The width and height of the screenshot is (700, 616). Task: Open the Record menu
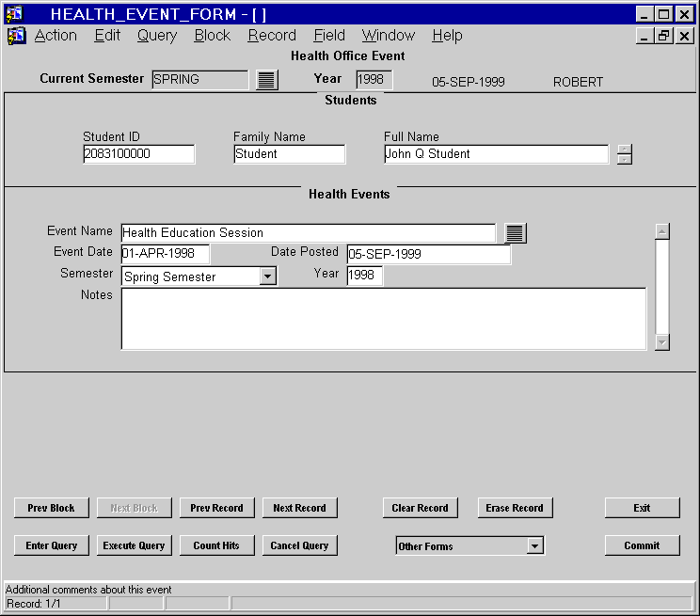tap(272, 35)
